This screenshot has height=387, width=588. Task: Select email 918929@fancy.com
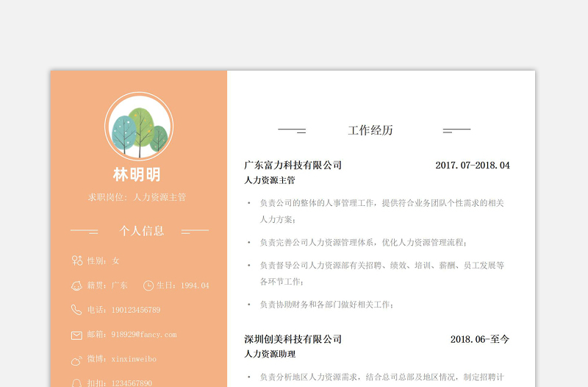coord(144,335)
